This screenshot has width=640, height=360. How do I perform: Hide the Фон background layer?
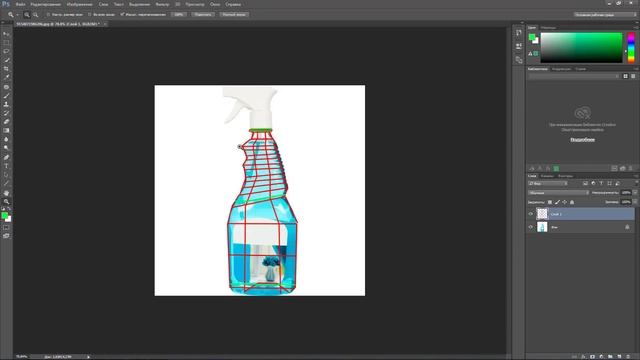click(x=531, y=227)
